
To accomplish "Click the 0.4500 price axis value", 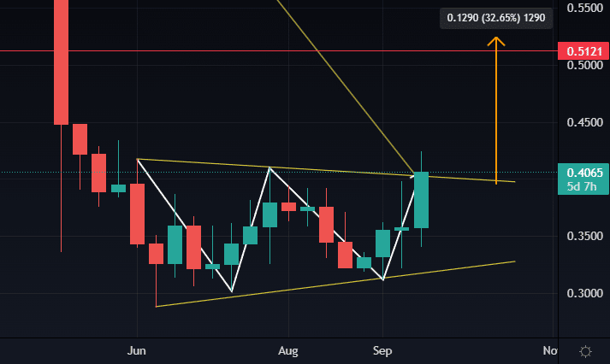I will point(584,122).
